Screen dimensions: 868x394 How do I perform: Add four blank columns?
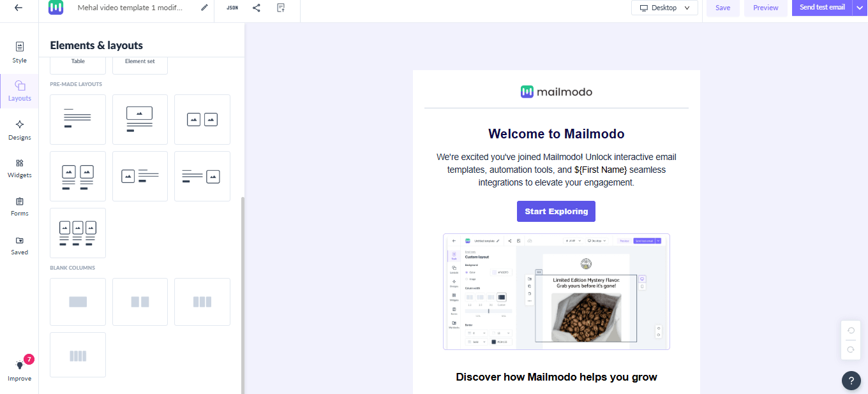click(x=78, y=354)
